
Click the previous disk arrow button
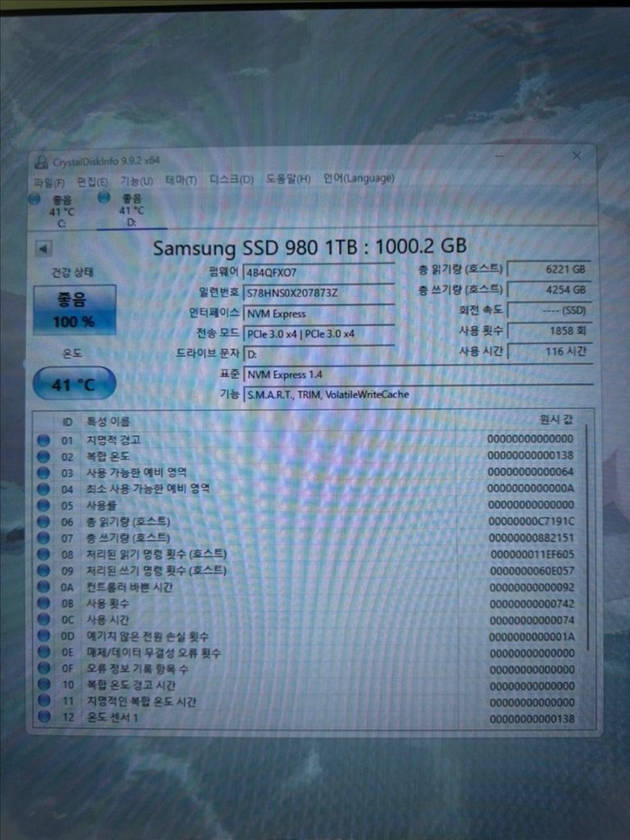[44, 249]
